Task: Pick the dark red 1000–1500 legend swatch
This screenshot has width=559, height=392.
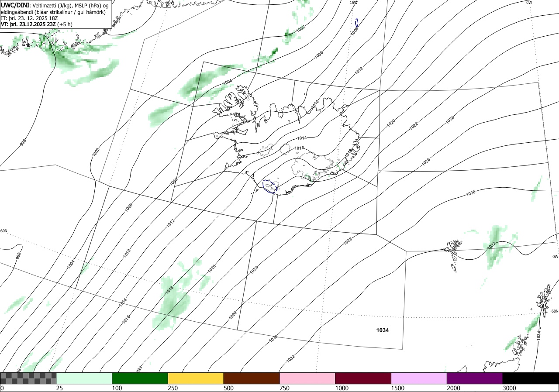Action: (363, 378)
